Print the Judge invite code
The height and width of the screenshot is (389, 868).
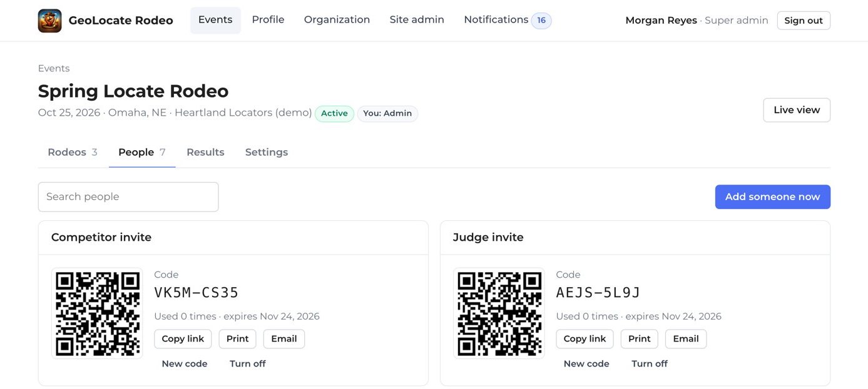click(x=640, y=339)
